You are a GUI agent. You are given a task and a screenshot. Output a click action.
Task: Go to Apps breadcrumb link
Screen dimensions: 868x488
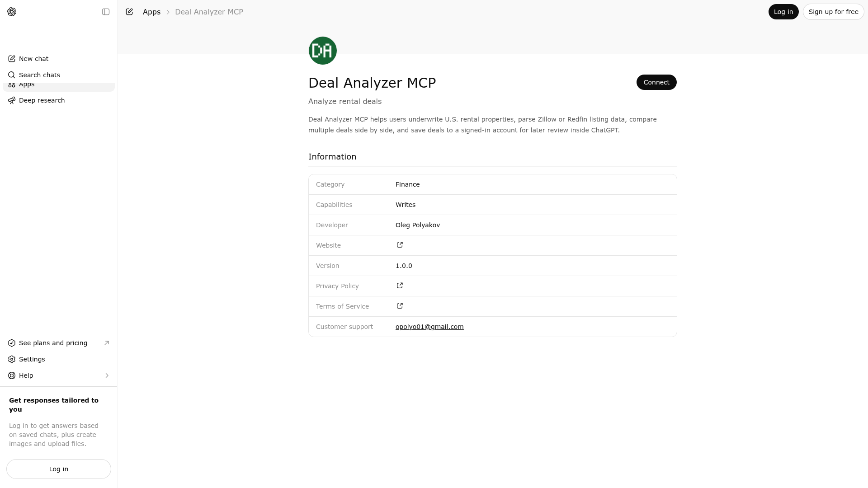[x=151, y=12]
